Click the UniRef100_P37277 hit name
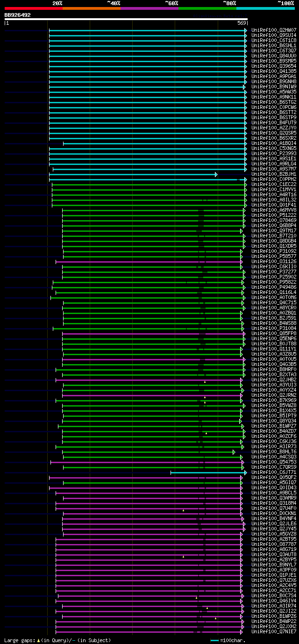 pos(274,272)
